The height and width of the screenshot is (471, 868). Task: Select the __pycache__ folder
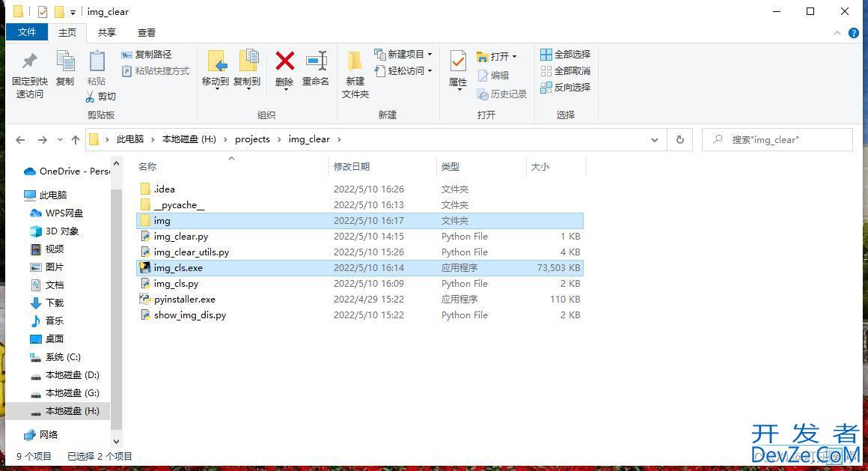(x=359, y=205)
